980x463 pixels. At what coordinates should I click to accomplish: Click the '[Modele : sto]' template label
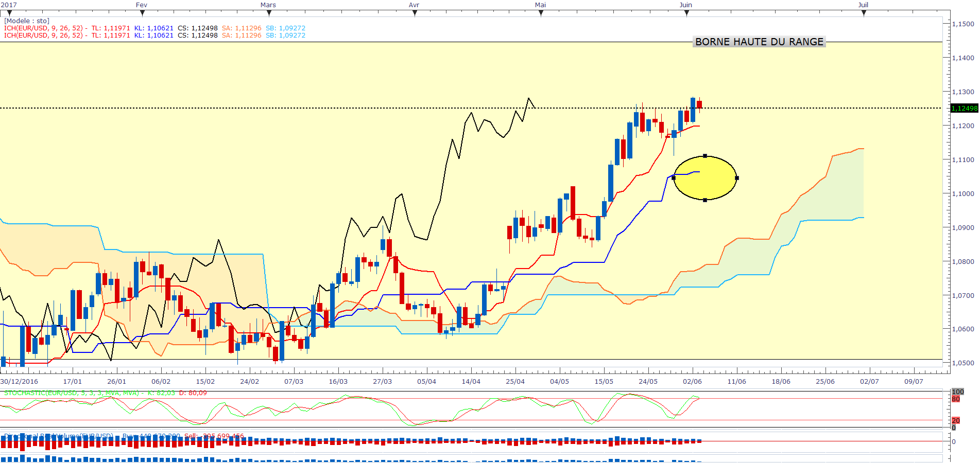(x=27, y=21)
